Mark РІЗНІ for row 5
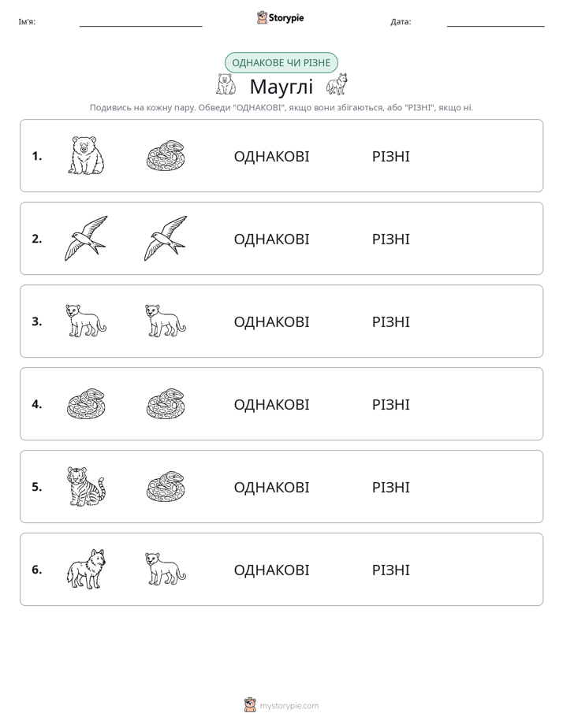The image size is (563, 728). click(390, 487)
